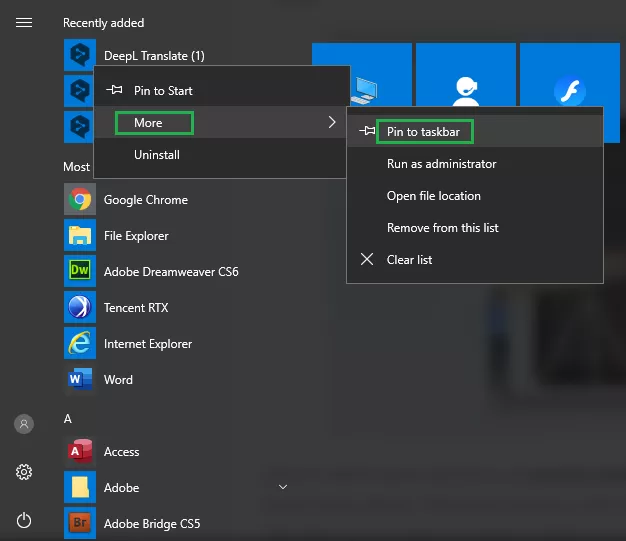This screenshot has height=541, width=626.
Task: Click the Tencent RTX label
Action: click(136, 307)
